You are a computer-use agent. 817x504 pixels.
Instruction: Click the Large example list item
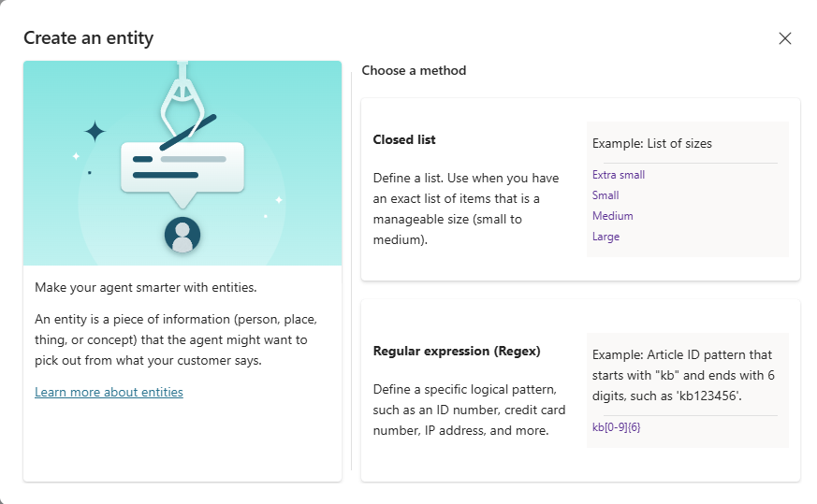[605, 237]
